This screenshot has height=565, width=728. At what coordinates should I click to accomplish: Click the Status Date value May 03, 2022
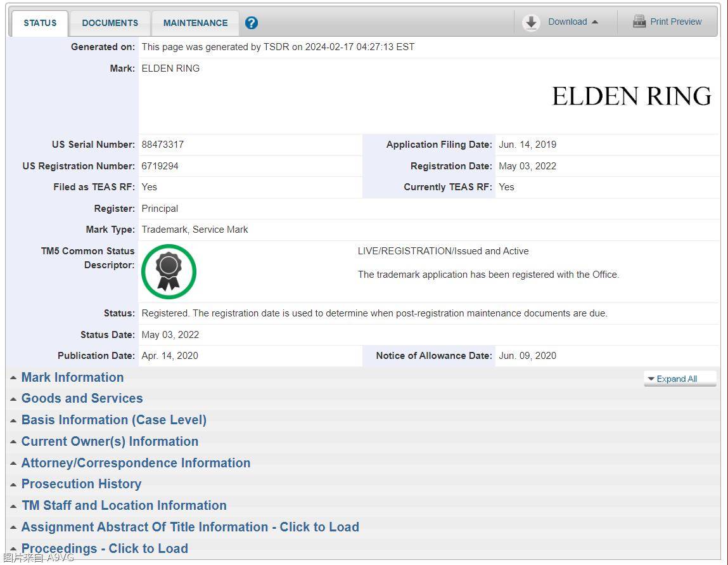click(170, 335)
